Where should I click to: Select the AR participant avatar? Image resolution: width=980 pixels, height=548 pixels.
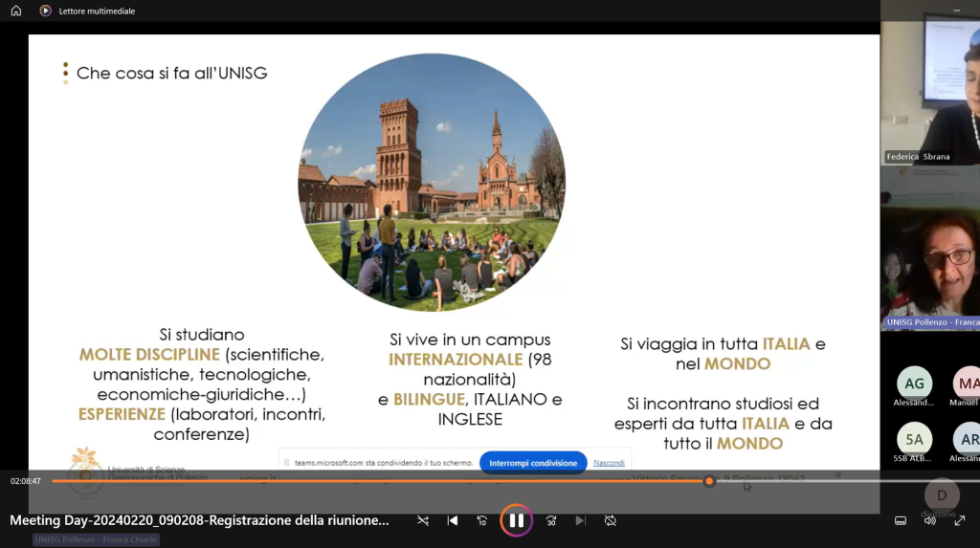[967, 439]
